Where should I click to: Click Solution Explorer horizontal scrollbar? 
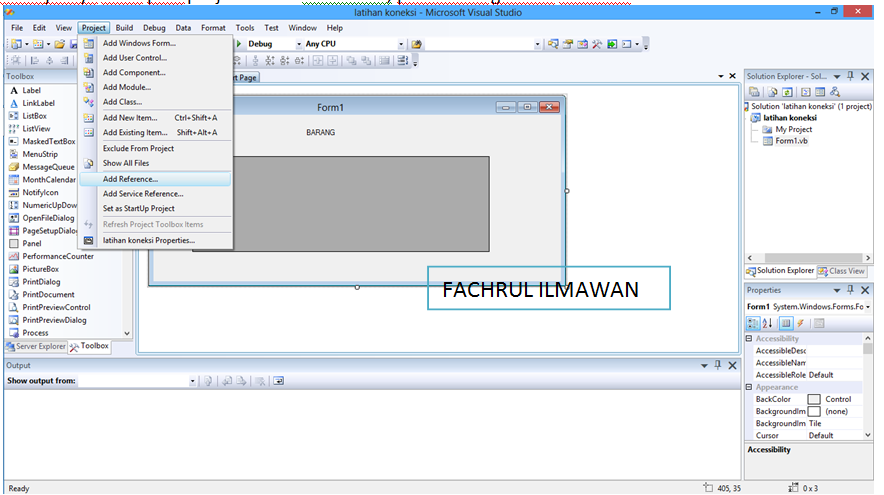click(809, 258)
